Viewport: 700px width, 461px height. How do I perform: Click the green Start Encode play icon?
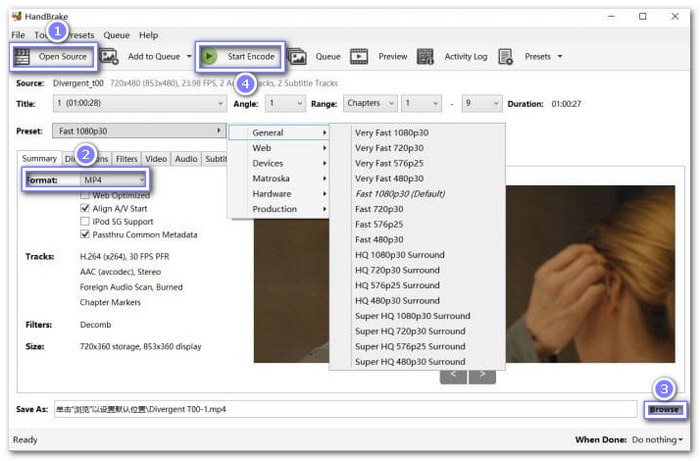tap(209, 57)
